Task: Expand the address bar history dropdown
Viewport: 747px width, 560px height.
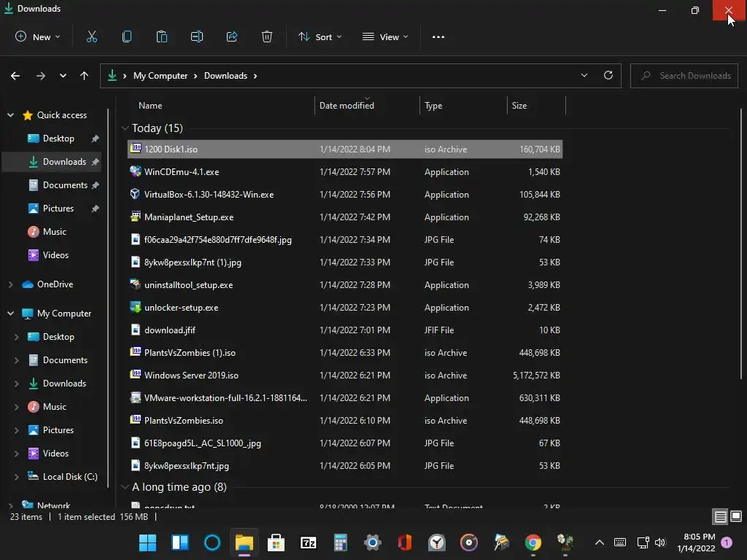Action: point(584,75)
